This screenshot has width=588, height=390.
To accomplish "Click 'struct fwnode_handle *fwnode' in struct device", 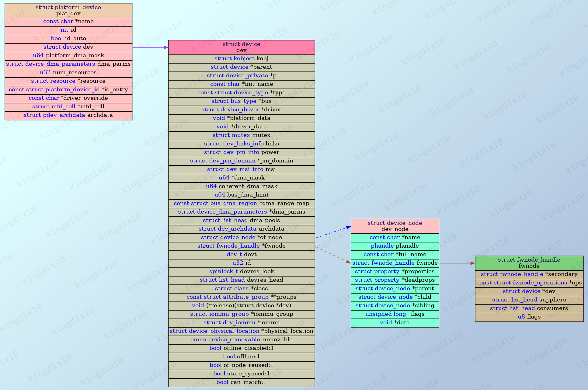I will coord(242,246).
